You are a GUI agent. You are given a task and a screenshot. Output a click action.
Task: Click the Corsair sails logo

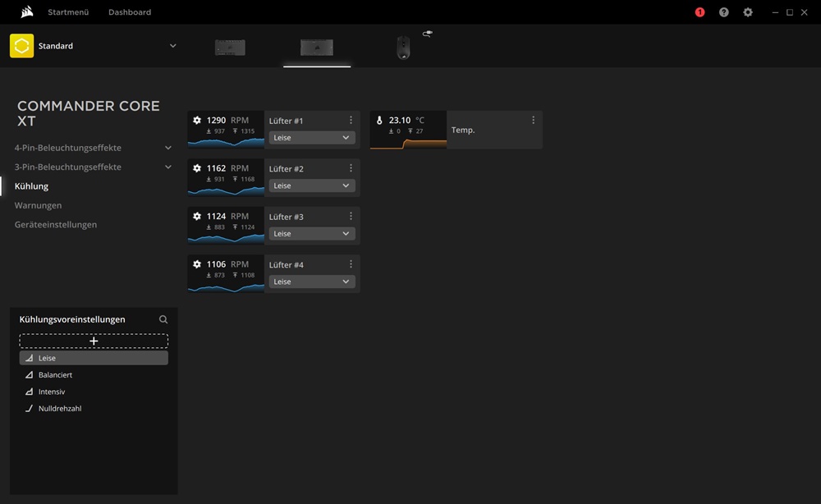pos(26,12)
